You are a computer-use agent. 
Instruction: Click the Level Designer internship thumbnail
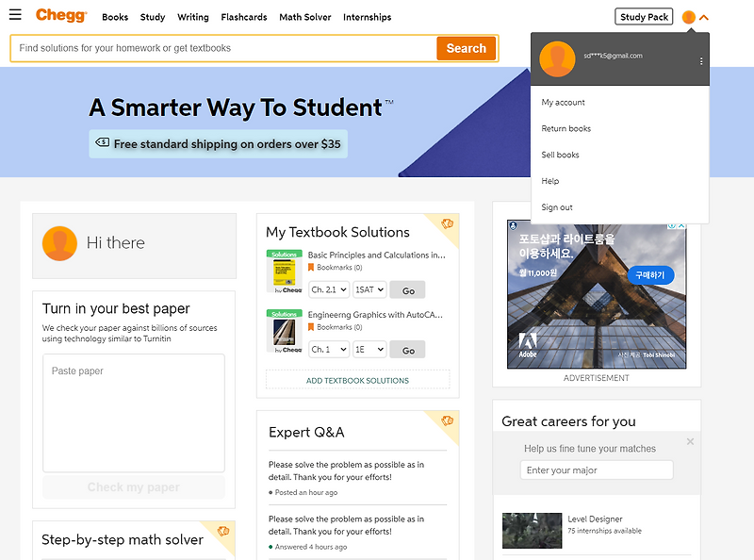pyautogui.click(x=532, y=530)
